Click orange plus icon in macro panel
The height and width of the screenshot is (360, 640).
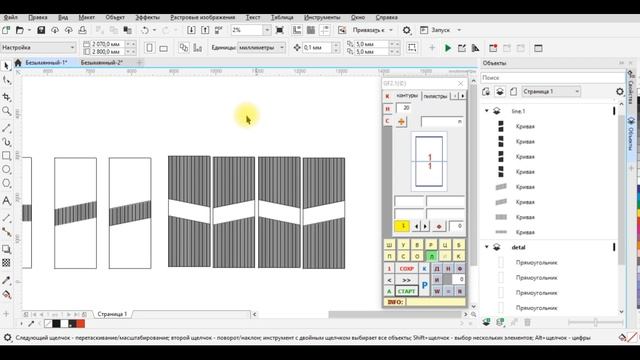click(x=401, y=122)
